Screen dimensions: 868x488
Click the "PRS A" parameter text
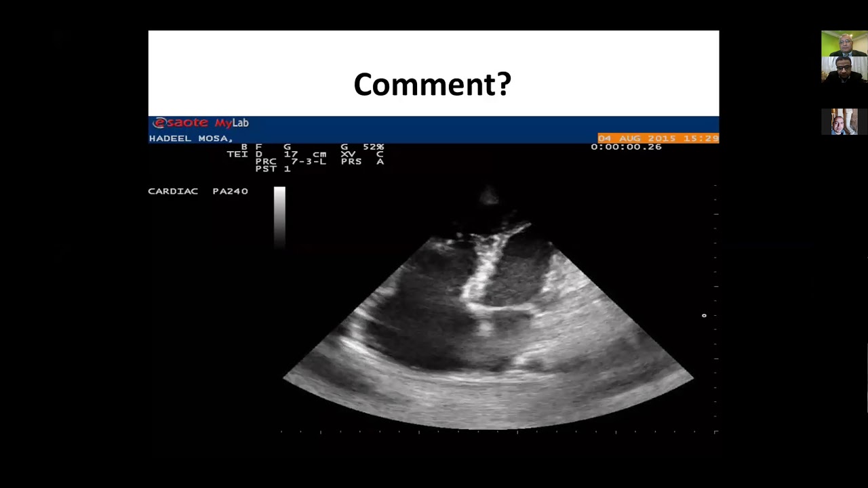coord(362,161)
